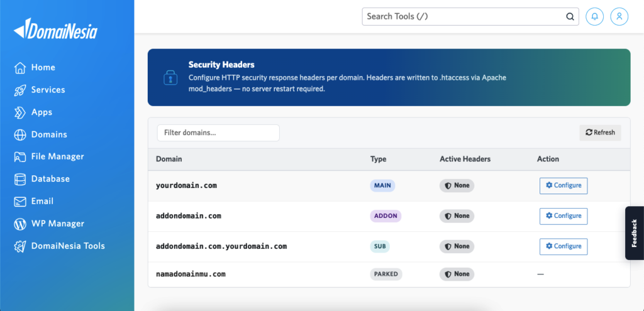The width and height of the screenshot is (644, 311).
Task: Select namadomainmu.com domain name
Action: (x=191, y=274)
